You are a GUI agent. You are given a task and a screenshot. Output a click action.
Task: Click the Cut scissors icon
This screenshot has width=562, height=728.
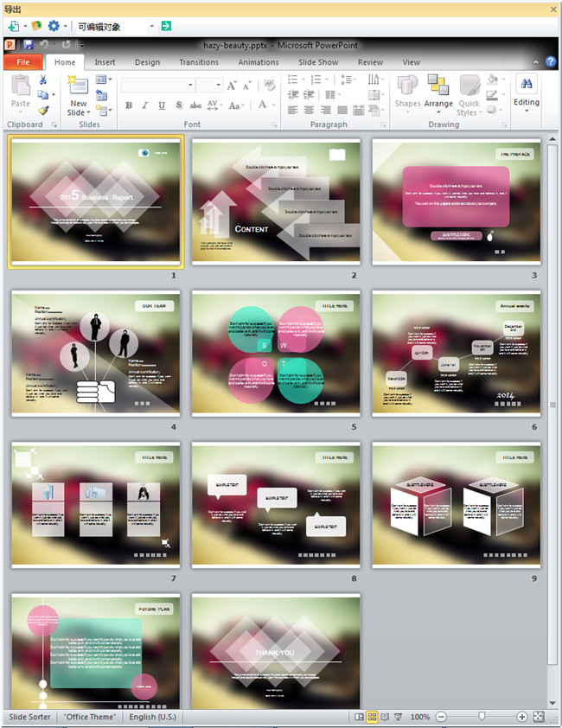pyautogui.click(x=42, y=80)
